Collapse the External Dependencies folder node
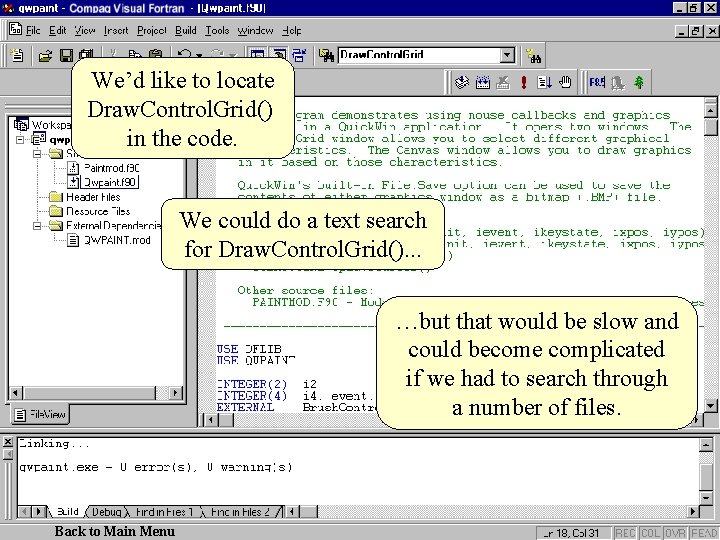This screenshot has width=720, height=540. click(38, 225)
